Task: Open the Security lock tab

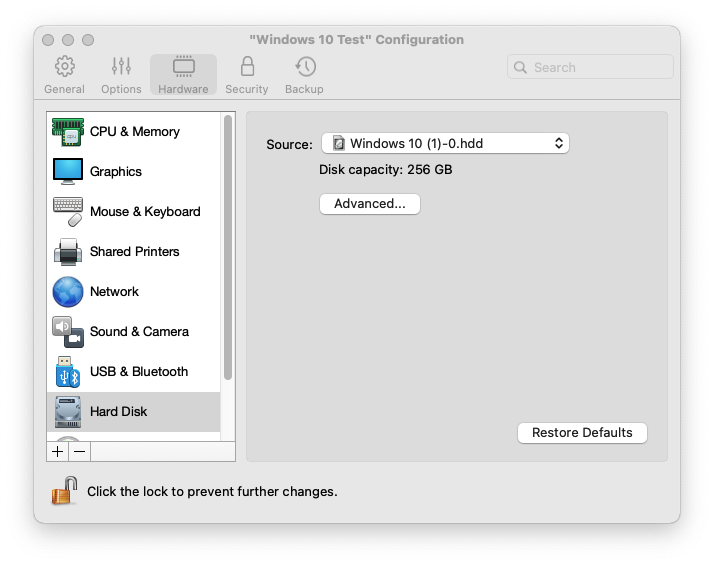Action: [x=246, y=75]
